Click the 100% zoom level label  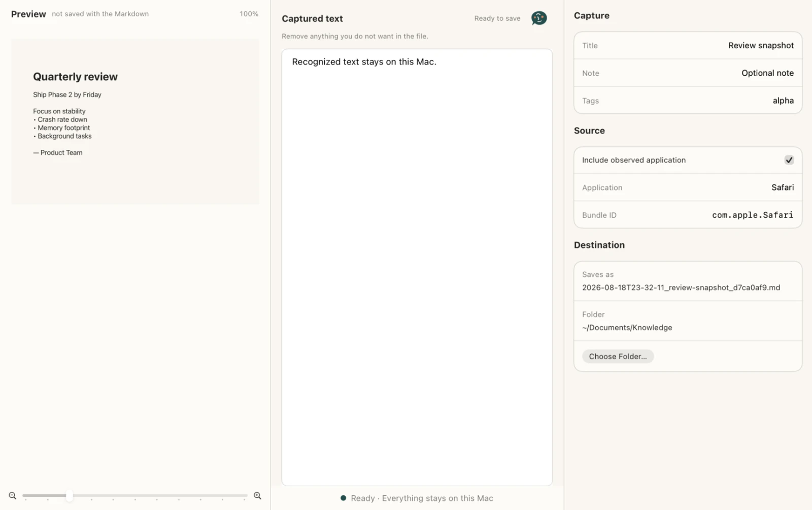click(249, 14)
